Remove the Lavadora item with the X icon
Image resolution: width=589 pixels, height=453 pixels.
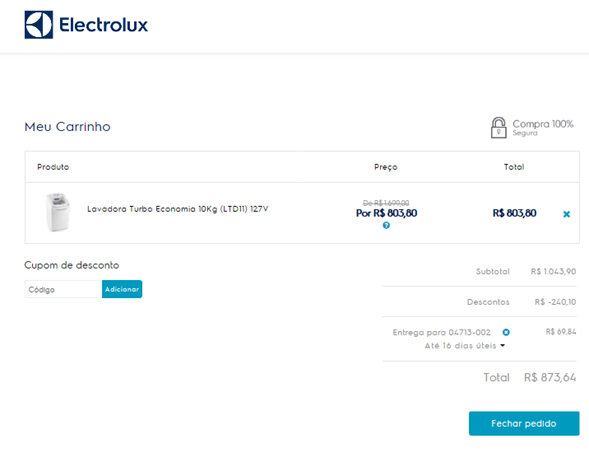point(566,214)
